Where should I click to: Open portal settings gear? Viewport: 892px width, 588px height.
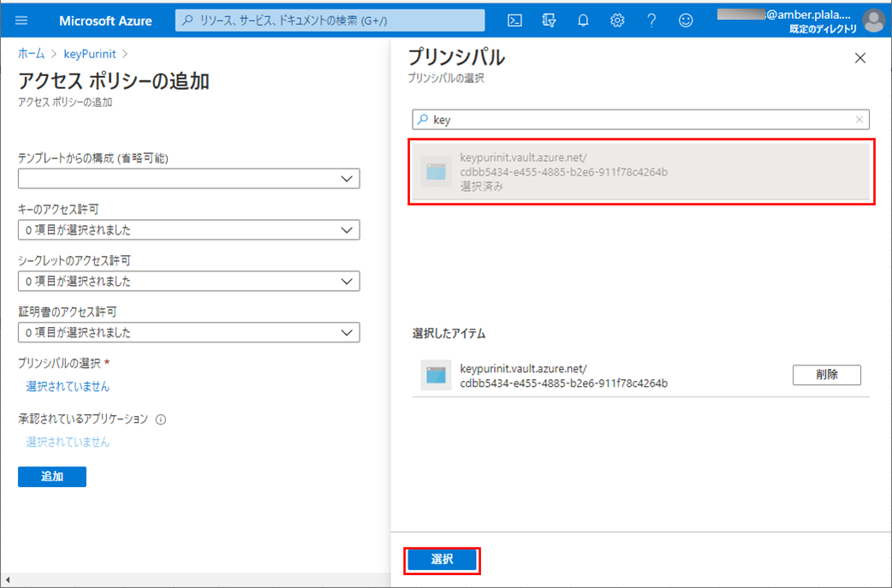coord(617,21)
